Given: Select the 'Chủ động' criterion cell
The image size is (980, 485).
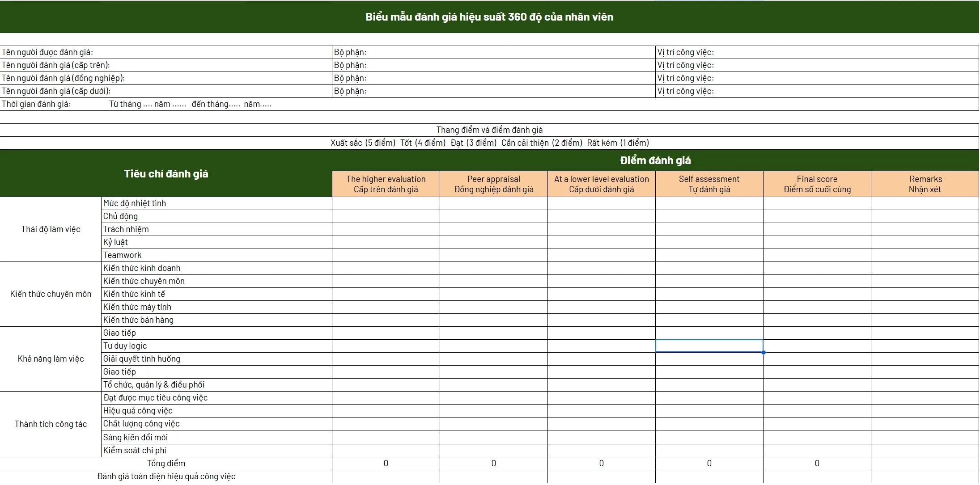Looking at the screenshot, I should tap(217, 216).
